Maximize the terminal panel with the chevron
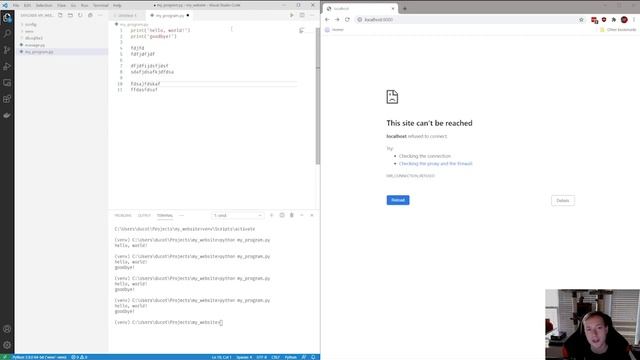The height and width of the screenshot is (360, 640). point(302,215)
